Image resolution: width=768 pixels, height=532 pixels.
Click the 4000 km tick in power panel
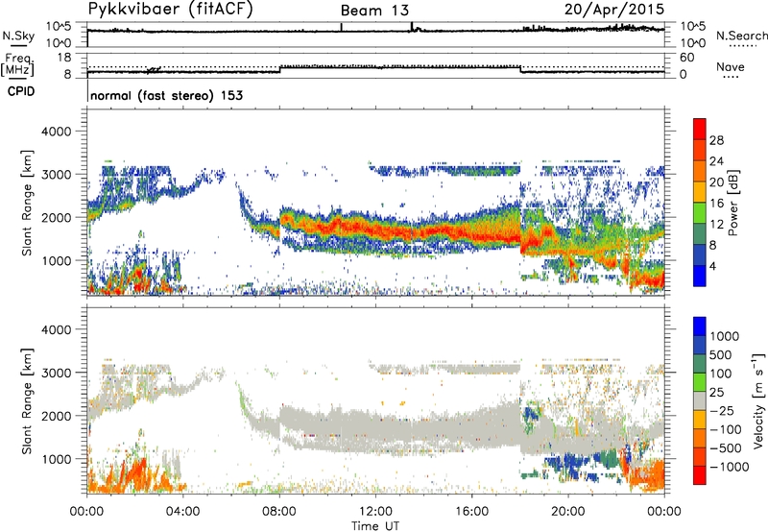pyautogui.click(x=56, y=132)
